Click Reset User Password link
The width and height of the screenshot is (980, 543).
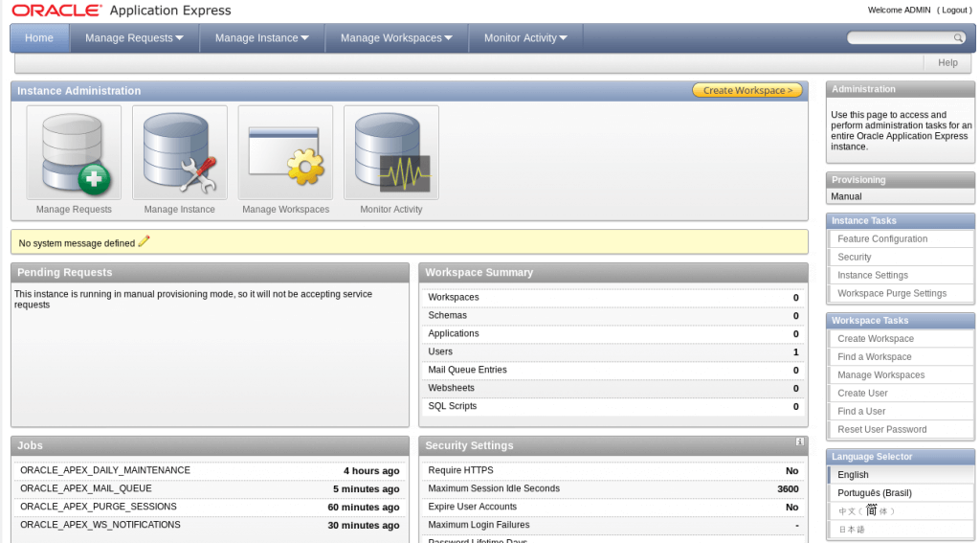(x=881, y=429)
